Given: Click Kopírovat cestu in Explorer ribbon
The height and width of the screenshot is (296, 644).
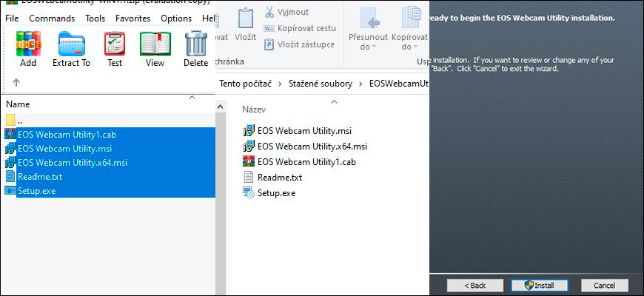Looking at the screenshot, I should [x=300, y=28].
